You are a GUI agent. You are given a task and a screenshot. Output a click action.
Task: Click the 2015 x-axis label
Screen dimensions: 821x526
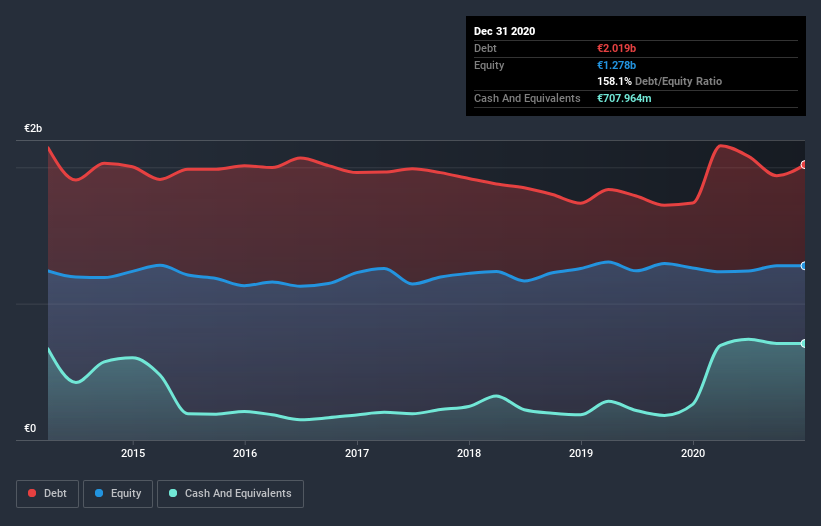[133, 453]
